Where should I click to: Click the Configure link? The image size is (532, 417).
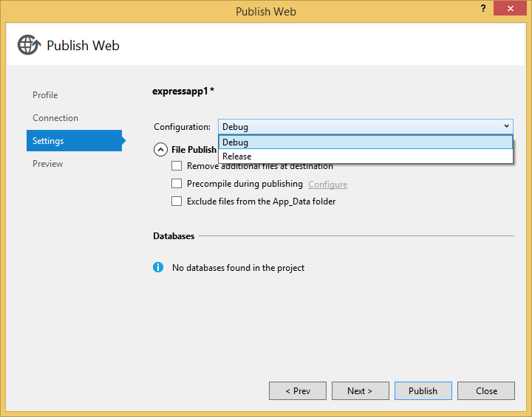click(x=328, y=185)
